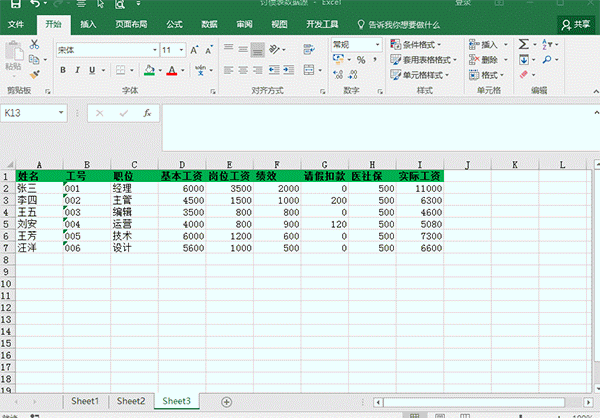Open Sort and Filter A-Z icon
The width and height of the screenshot is (600, 418).
(x=547, y=44)
